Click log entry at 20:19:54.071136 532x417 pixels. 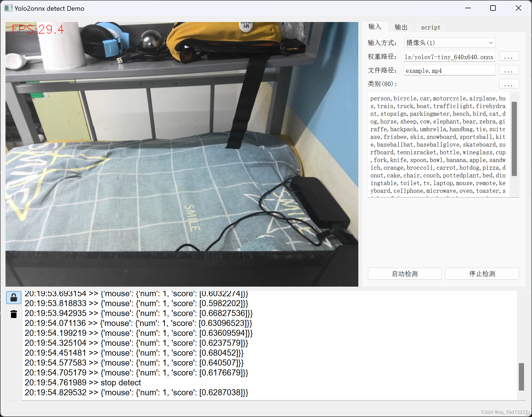(138, 323)
